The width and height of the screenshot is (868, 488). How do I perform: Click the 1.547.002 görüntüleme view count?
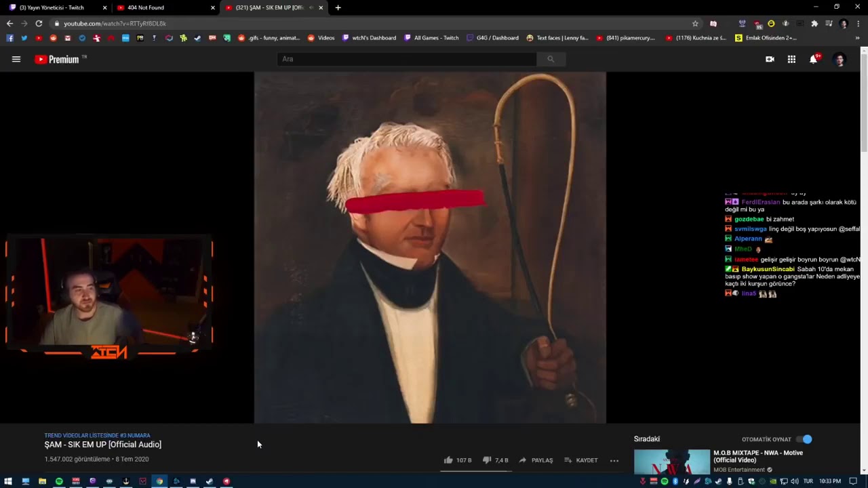click(77, 460)
